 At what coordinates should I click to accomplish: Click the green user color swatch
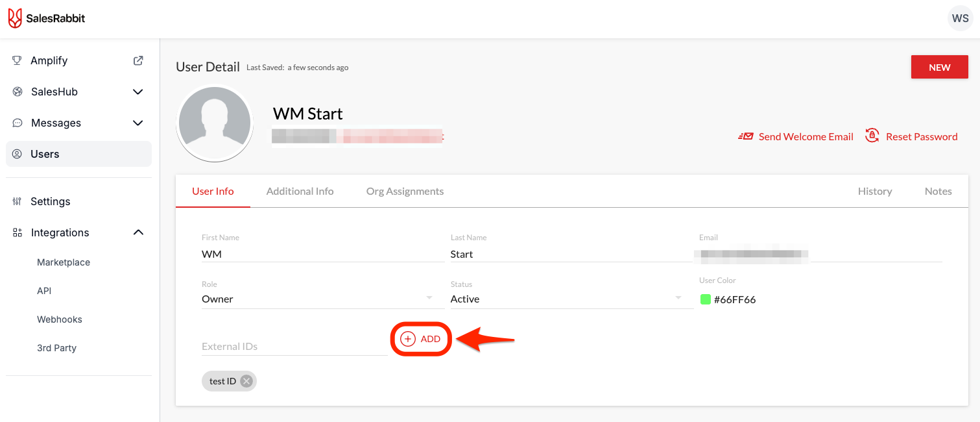pos(706,299)
